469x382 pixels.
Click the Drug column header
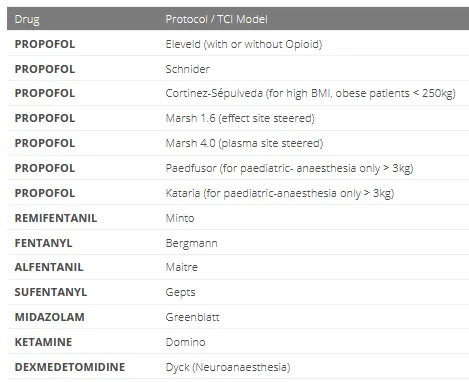click(27, 19)
